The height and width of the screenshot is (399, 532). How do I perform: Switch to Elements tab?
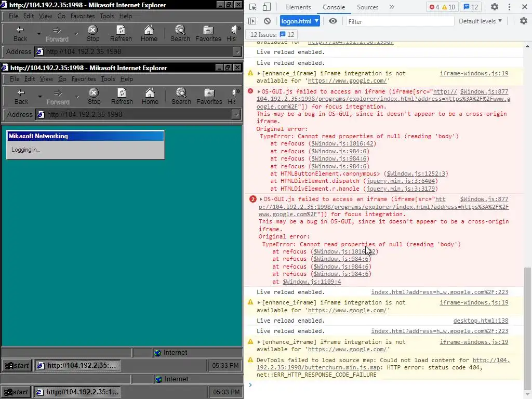(298, 7)
